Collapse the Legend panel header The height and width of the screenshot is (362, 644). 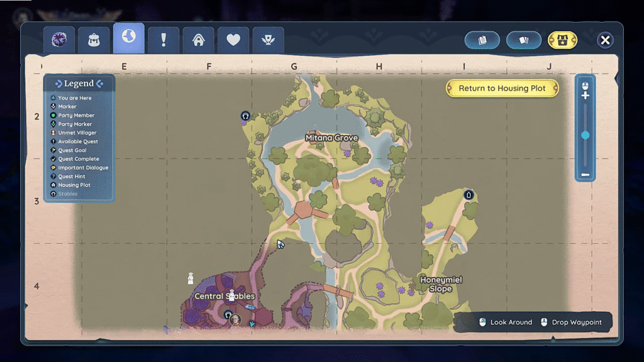79,84
